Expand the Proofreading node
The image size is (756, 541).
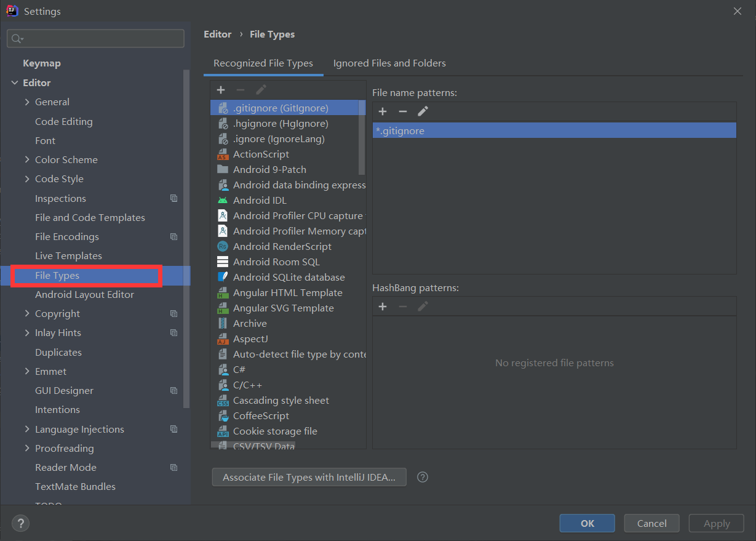click(x=27, y=449)
